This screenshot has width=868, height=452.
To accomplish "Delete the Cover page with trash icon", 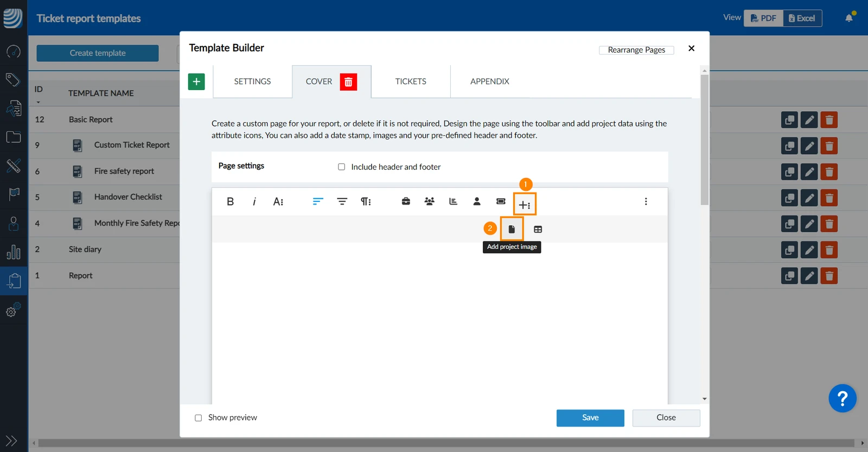I will tap(348, 81).
